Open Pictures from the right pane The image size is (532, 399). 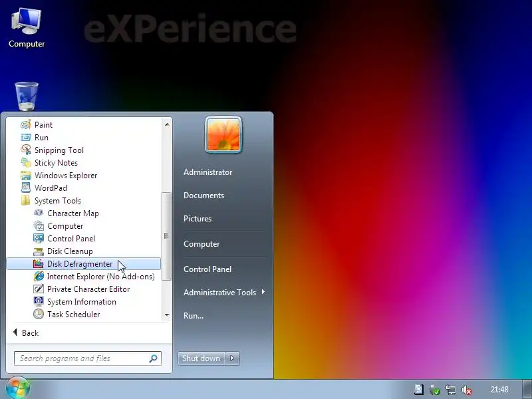[x=198, y=219]
